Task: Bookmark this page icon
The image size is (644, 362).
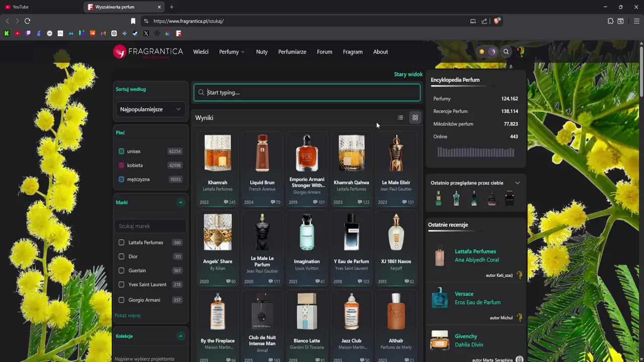Action: (x=133, y=21)
